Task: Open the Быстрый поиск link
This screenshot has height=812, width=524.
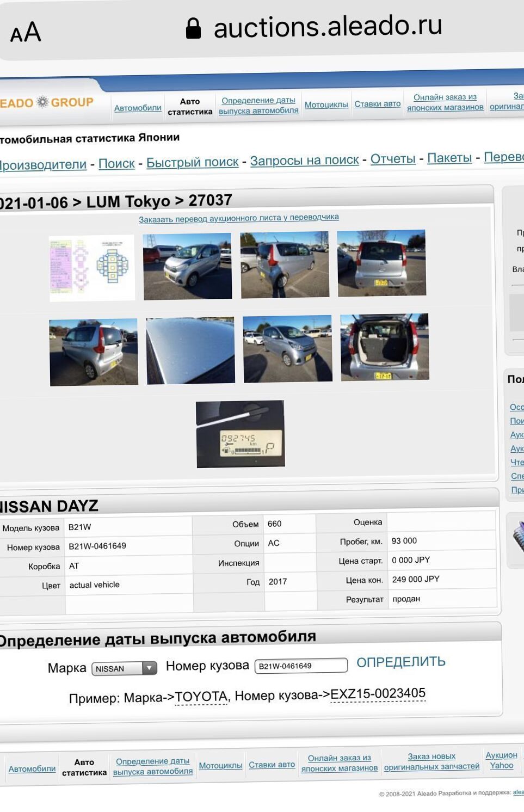Action: [192, 162]
